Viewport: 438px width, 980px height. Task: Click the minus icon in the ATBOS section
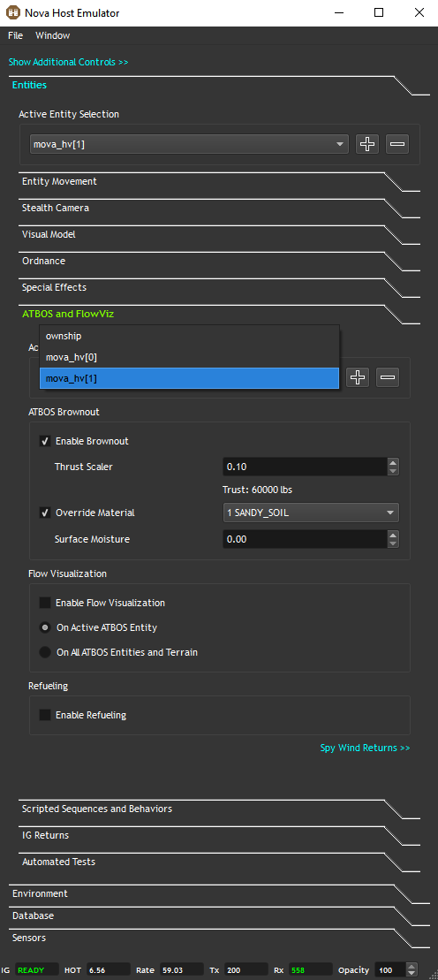[388, 377]
